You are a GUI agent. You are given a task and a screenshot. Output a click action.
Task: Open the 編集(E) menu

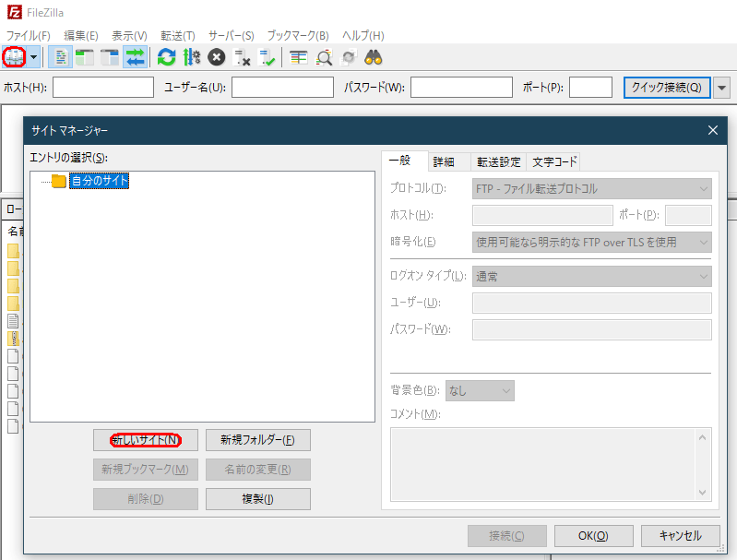81,36
